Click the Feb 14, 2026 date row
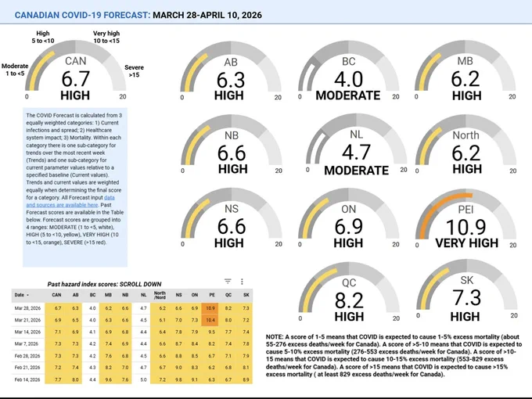 click(x=132, y=379)
